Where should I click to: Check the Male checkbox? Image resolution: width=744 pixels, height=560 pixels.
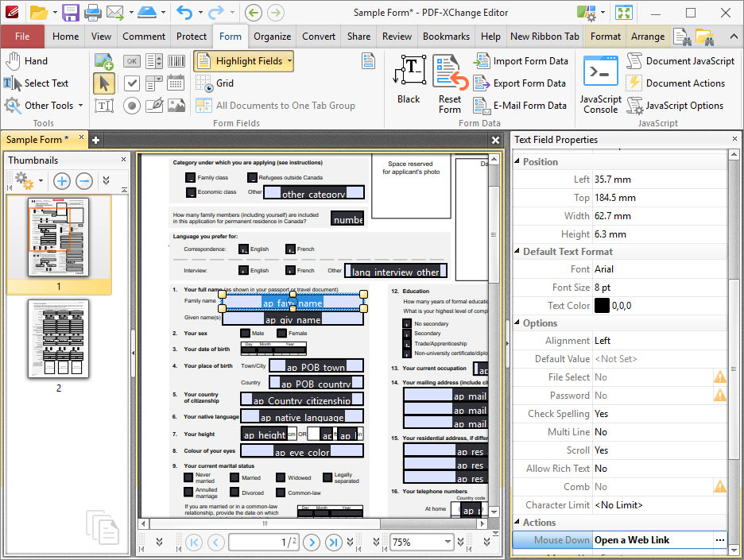click(x=245, y=334)
